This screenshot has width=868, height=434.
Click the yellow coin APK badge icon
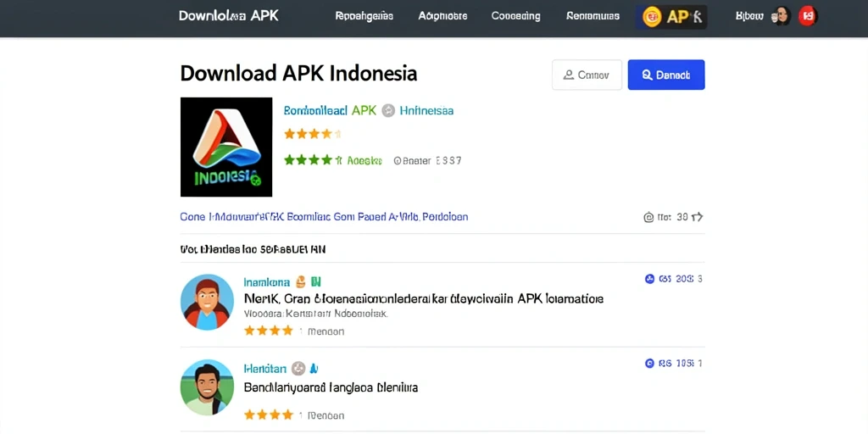coord(652,17)
